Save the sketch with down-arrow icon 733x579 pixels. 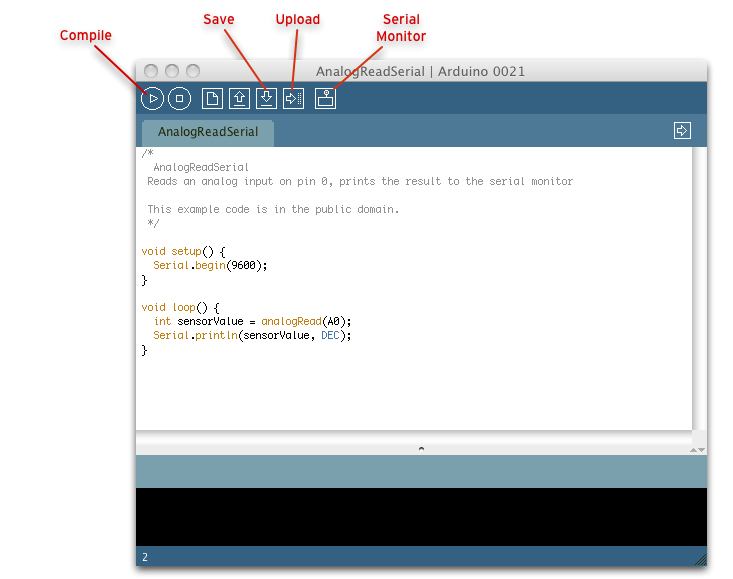click(266, 98)
